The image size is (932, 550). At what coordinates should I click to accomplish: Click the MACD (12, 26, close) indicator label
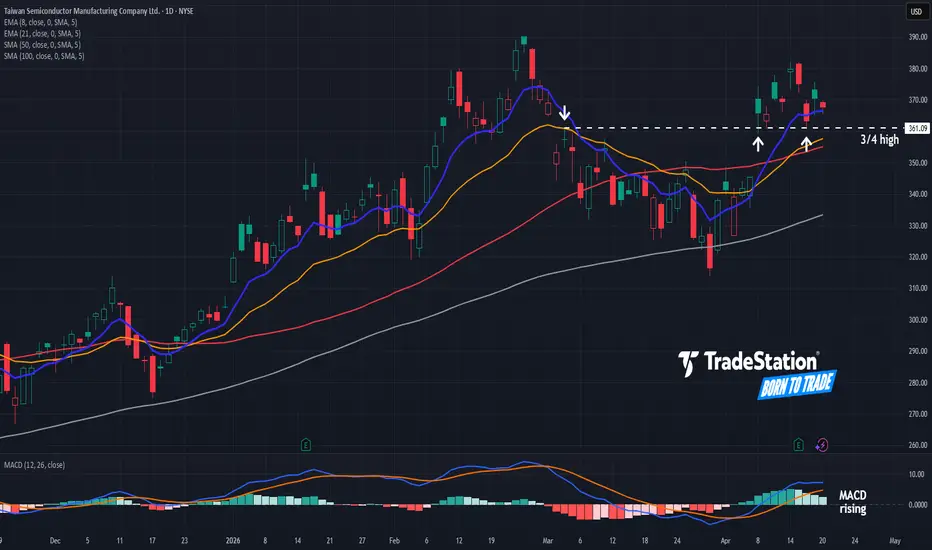[x=34, y=465]
